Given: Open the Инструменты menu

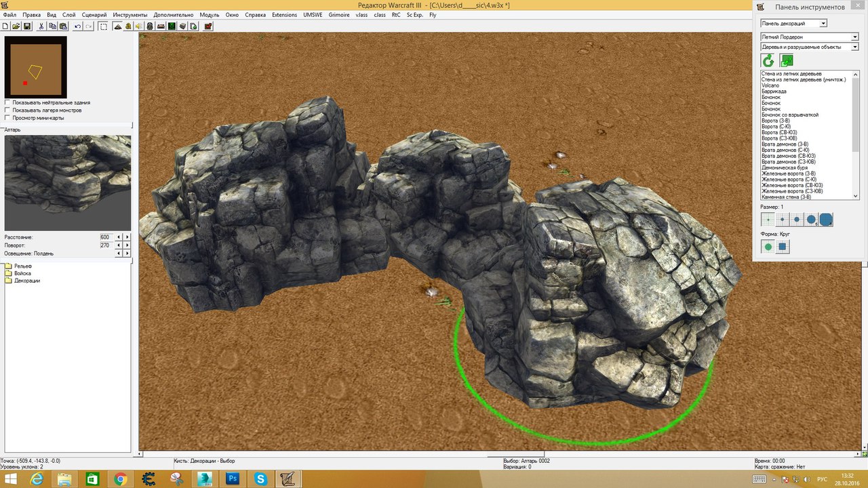Looking at the screenshot, I should (x=130, y=15).
